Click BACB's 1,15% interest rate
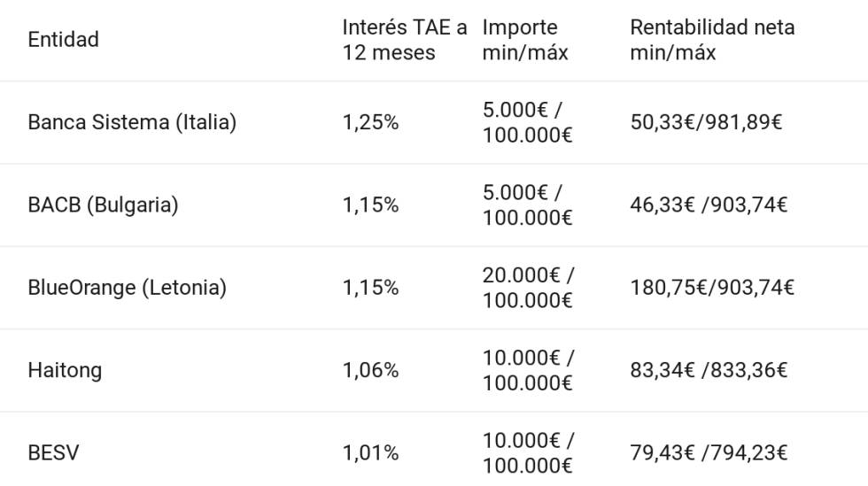The width and height of the screenshot is (868, 486). point(370,205)
